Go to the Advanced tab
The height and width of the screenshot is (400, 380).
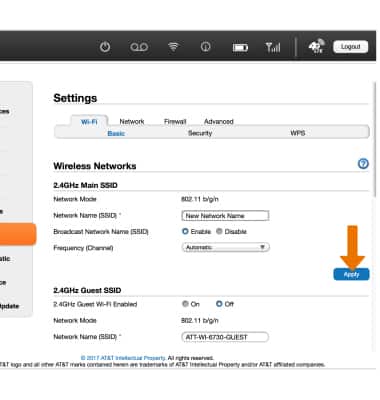[x=219, y=122]
